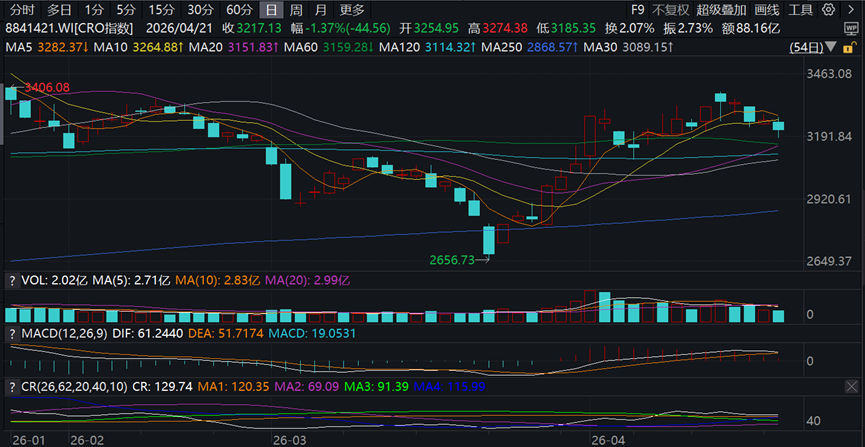Open the 超级叠加 overlay option

tap(721, 9)
